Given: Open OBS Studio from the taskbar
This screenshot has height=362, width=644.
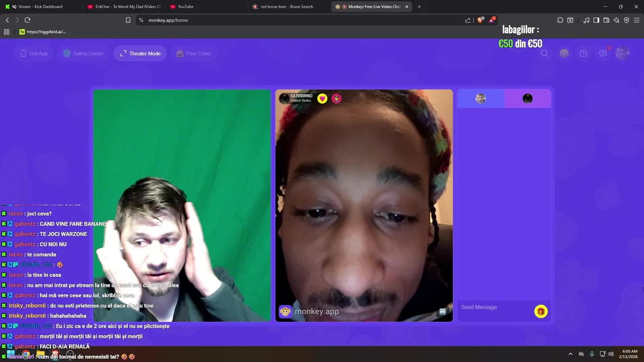Looking at the screenshot, I should click(x=70, y=354).
